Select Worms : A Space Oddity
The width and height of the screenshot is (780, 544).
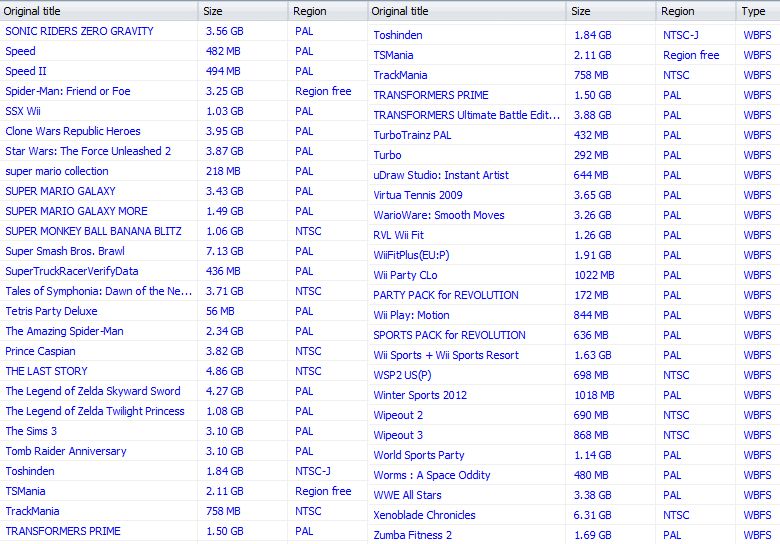point(432,475)
